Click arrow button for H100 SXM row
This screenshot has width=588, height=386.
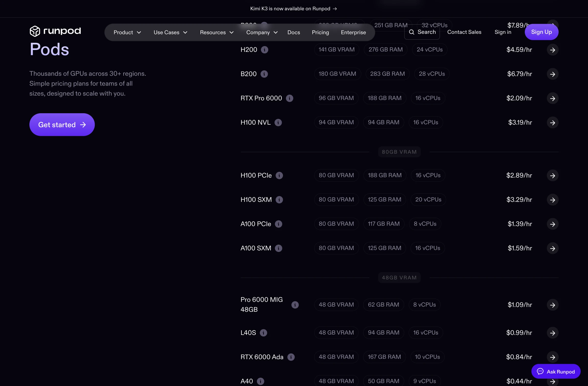552,199
